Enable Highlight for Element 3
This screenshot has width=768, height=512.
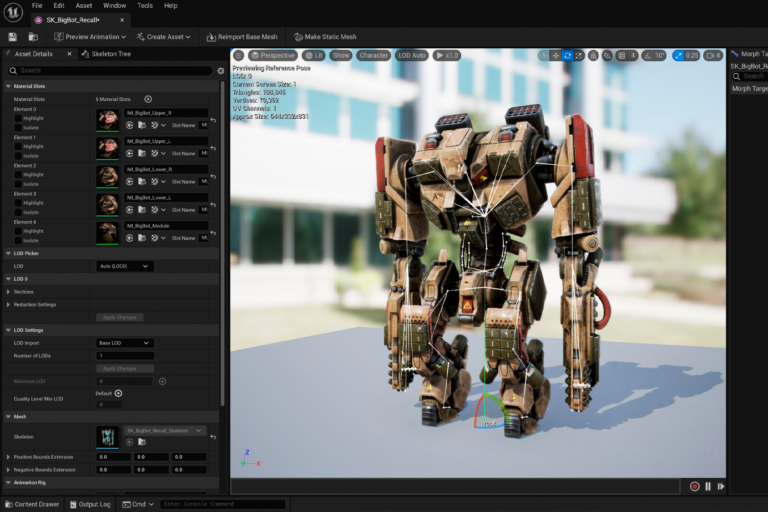(x=18, y=203)
